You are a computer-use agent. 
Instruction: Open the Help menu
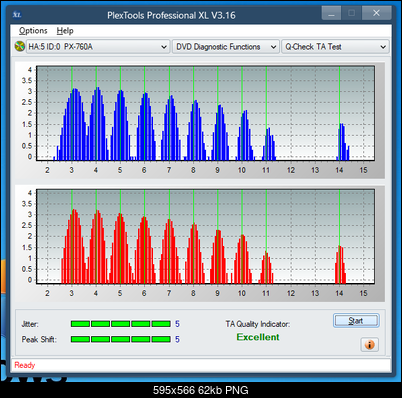click(x=65, y=31)
